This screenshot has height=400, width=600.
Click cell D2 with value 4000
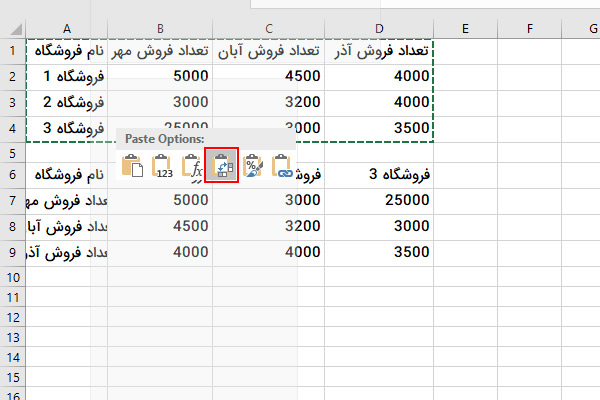(x=379, y=77)
